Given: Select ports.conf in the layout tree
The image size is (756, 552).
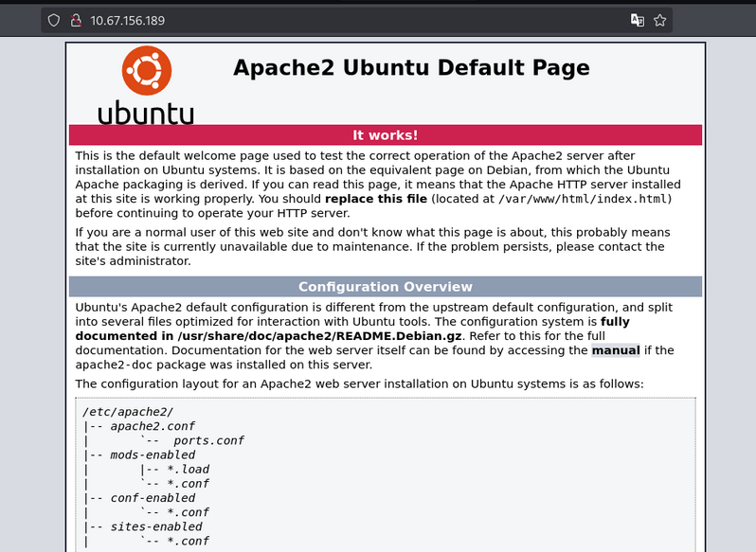Looking at the screenshot, I should (x=207, y=440).
